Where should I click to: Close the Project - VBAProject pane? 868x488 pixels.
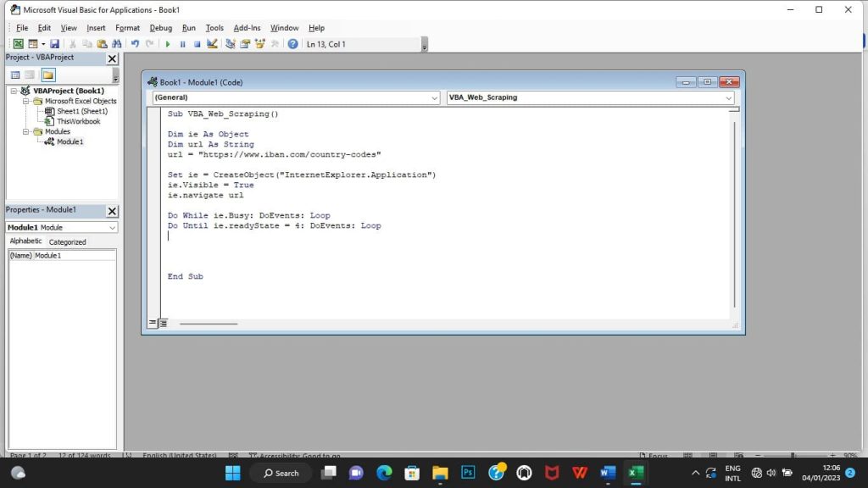[x=112, y=58]
